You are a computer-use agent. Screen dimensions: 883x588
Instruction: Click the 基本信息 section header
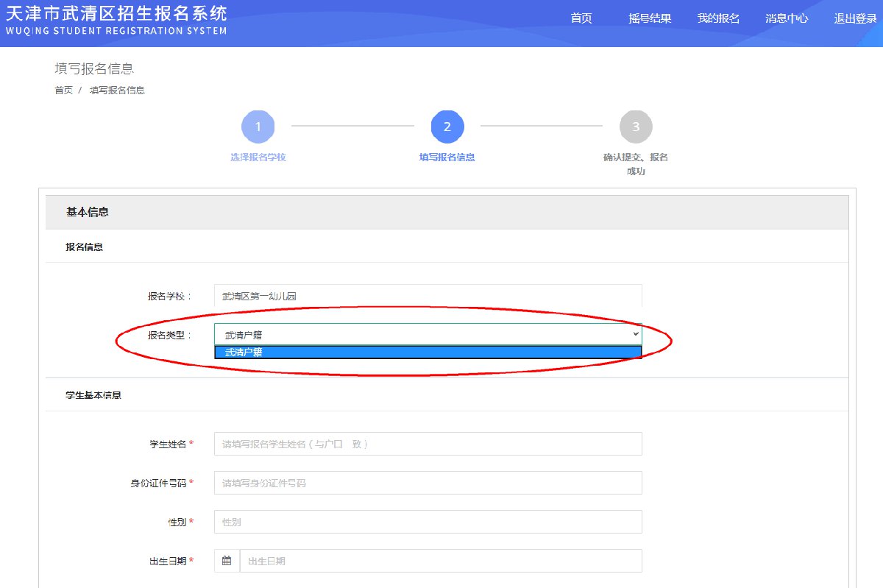pyautogui.click(x=88, y=212)
